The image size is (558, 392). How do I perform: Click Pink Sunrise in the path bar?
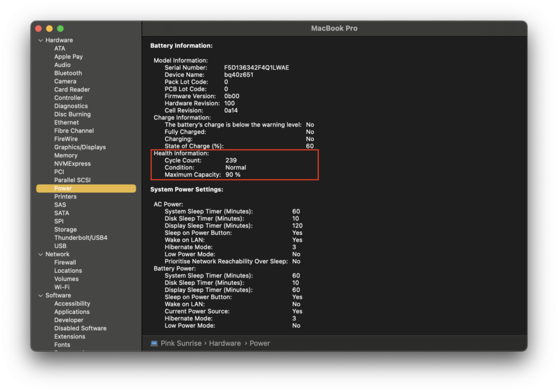point(180,343)
